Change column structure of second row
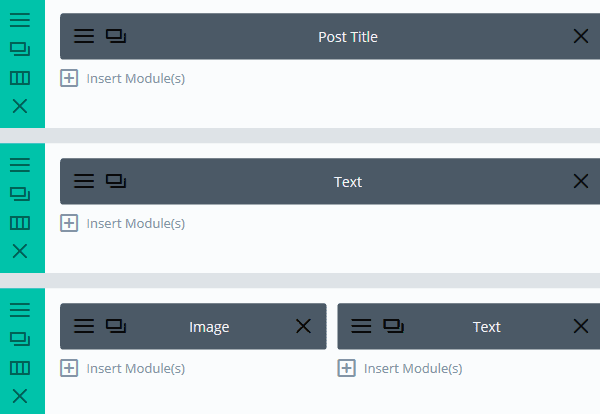600x414 pixels. pos(20,223)
